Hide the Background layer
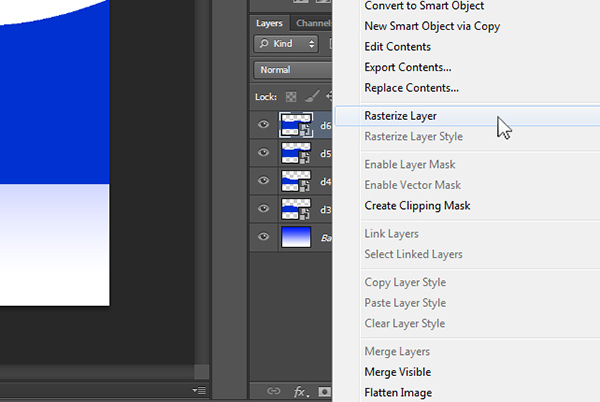 point(264,237)
